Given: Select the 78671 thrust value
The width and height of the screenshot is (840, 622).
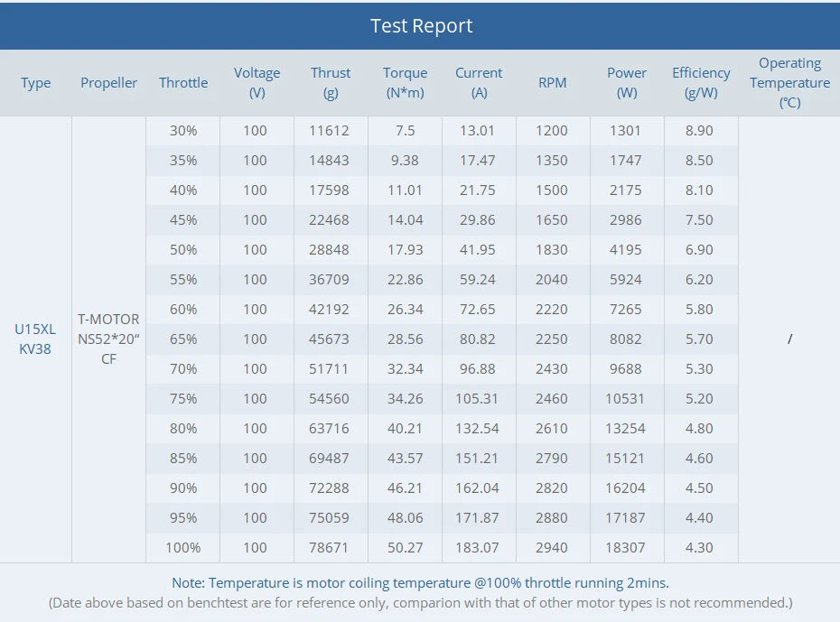Looking at the screenshot, I should pos(330,547).
